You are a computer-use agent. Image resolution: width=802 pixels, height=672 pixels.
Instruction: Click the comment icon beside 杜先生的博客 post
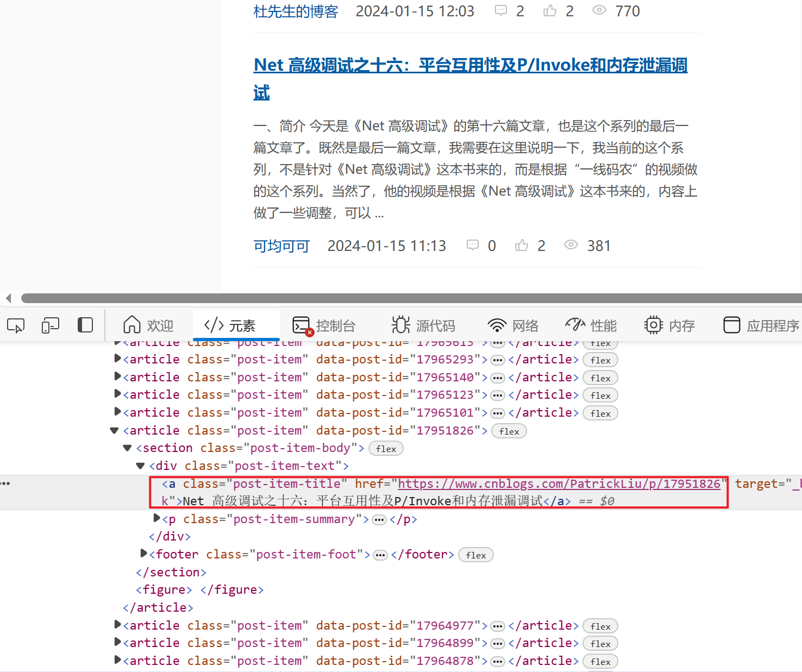501,10
